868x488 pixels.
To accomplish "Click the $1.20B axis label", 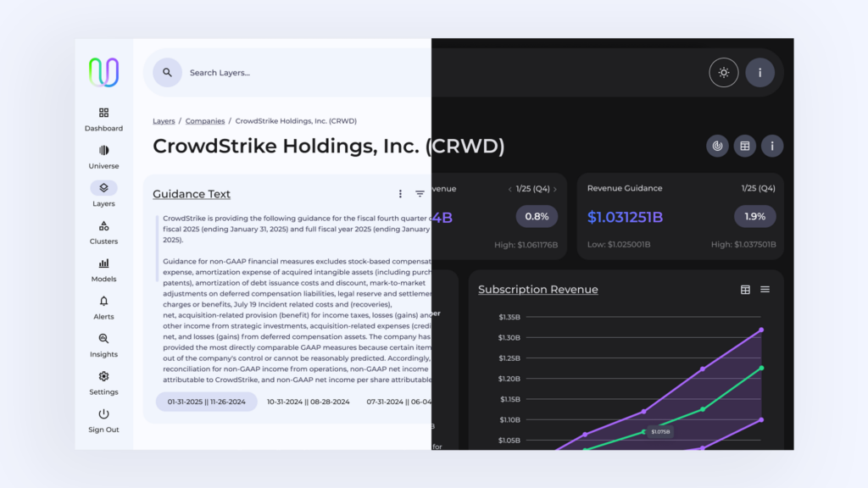I will tap(509, 379).
